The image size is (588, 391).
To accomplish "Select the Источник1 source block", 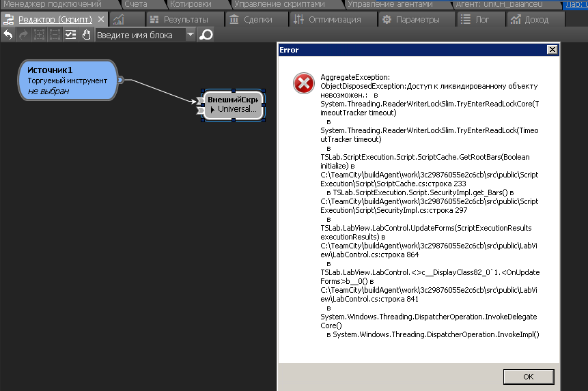I will [67, 81].
